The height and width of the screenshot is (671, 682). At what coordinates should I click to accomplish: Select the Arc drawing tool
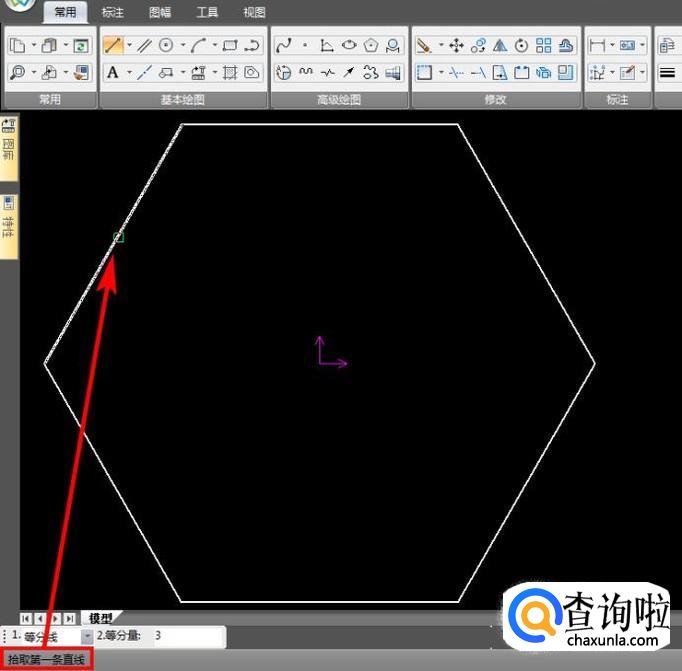tap(198, 46)
